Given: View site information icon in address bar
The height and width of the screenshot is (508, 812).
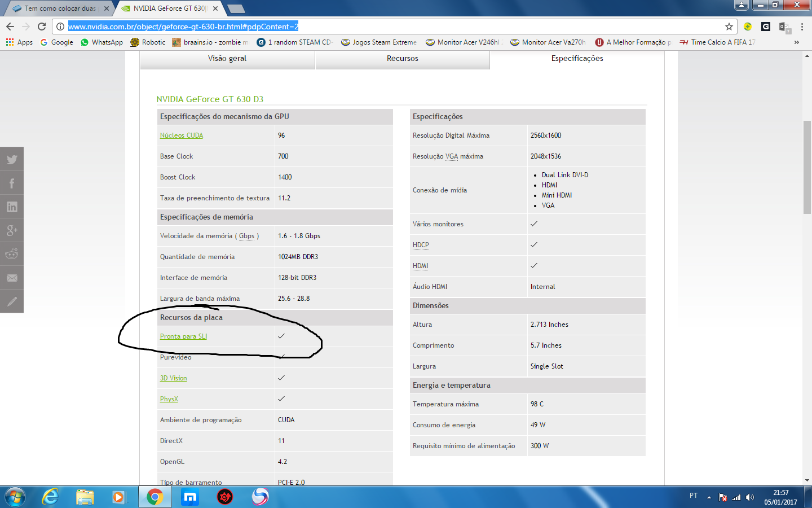Looking at the screenshot, I should point(60,27).
